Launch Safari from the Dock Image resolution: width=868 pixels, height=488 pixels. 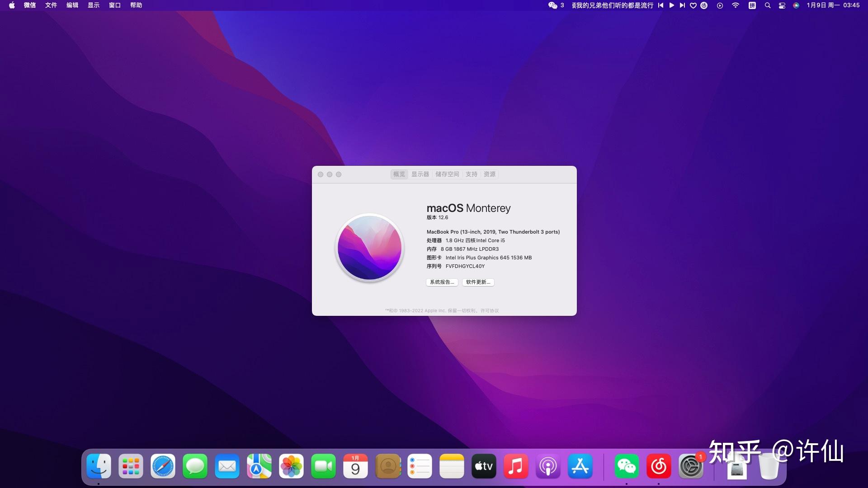163,466
